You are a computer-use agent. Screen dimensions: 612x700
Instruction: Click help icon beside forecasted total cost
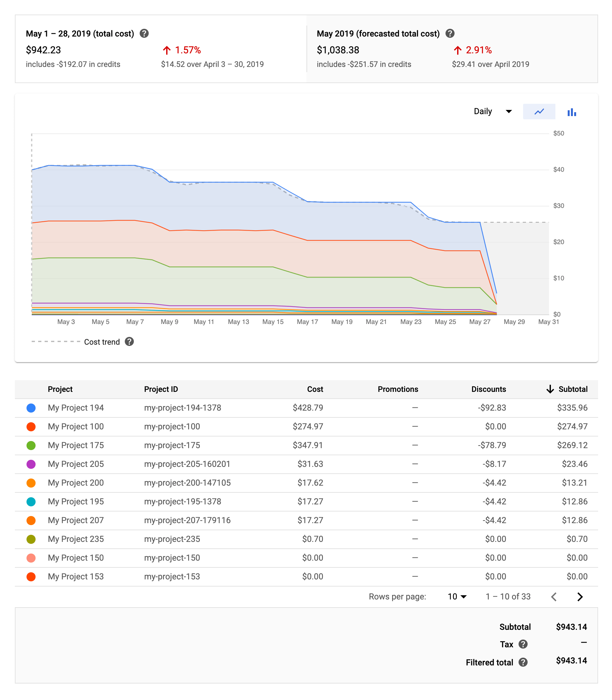pyautogui.click(x=450, y=33)
